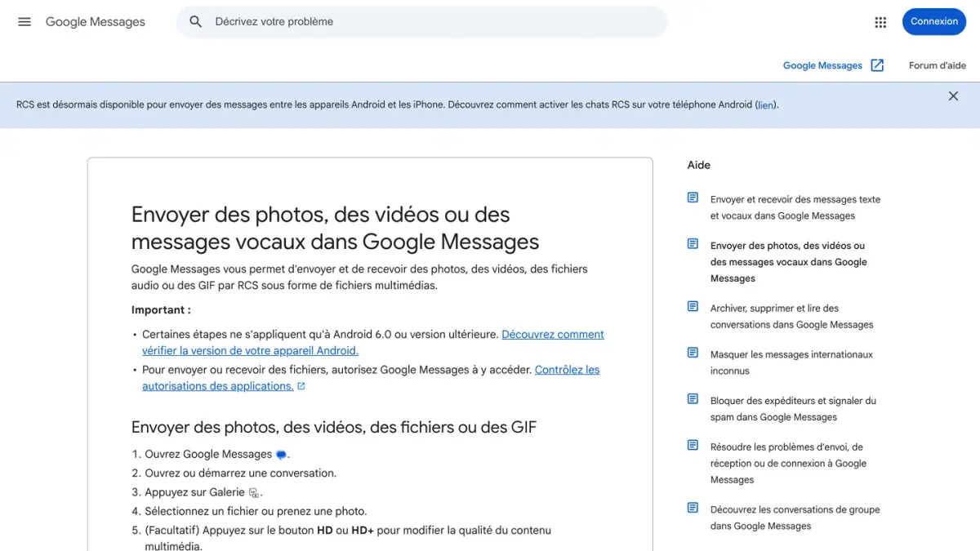This screenshot has height=551, width=980.
Task: Click the Important : label
Action: coord(161,310)
